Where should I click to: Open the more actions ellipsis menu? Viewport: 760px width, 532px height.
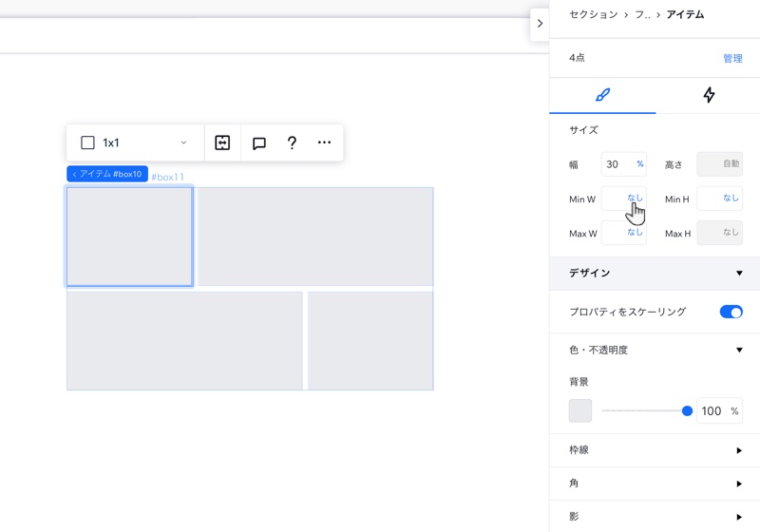click(324, 142)
